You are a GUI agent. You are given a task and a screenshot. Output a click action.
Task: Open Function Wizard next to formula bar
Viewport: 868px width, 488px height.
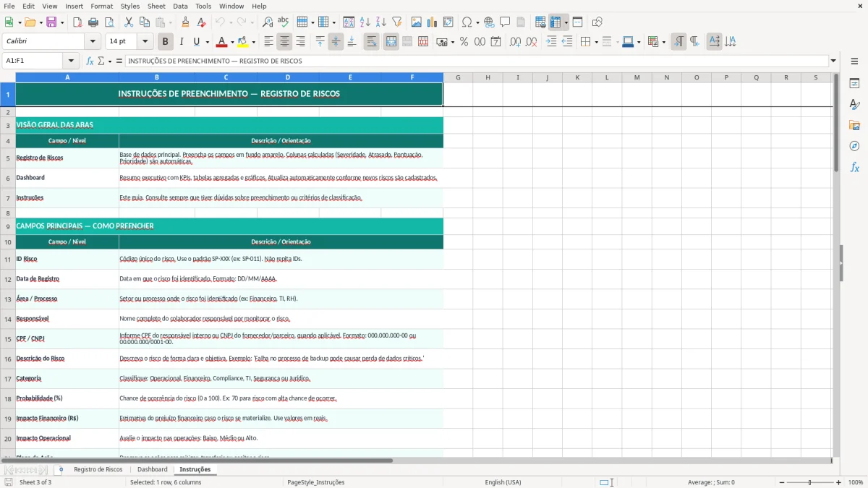pyautogui.click(x=90, y=61)
